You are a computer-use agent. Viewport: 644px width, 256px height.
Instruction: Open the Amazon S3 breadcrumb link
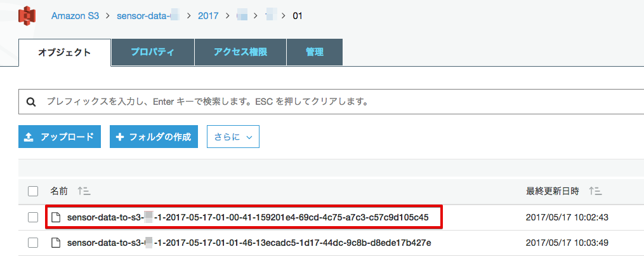tap(75, 16)
